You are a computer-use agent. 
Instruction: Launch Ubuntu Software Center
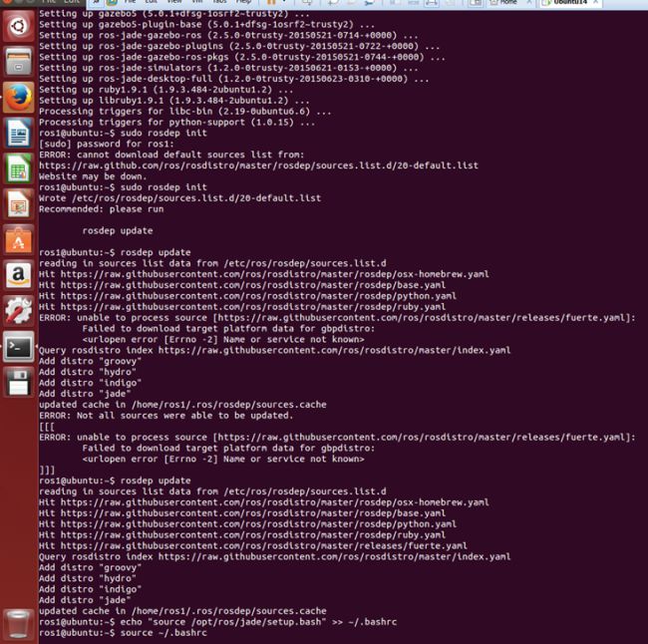(18, 239)
